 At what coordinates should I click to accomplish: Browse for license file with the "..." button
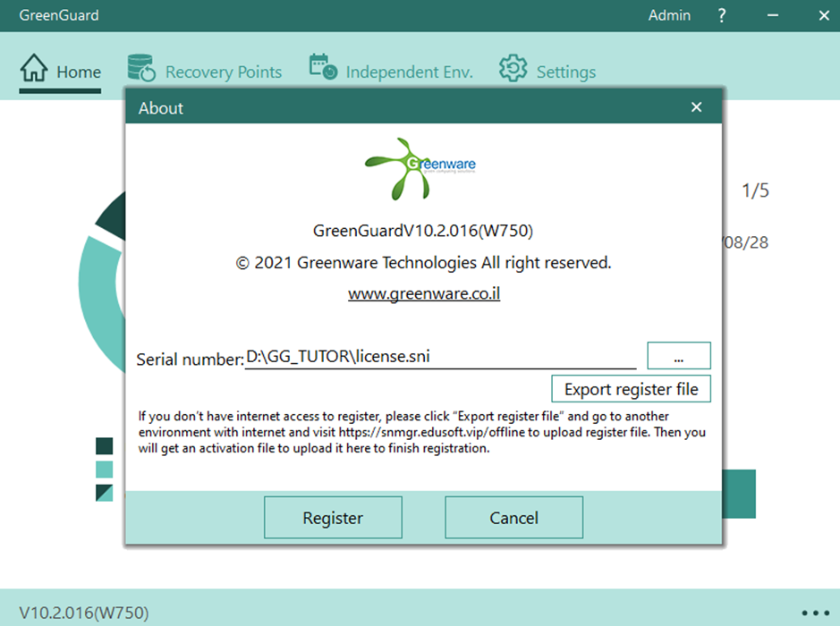point(678,356)
